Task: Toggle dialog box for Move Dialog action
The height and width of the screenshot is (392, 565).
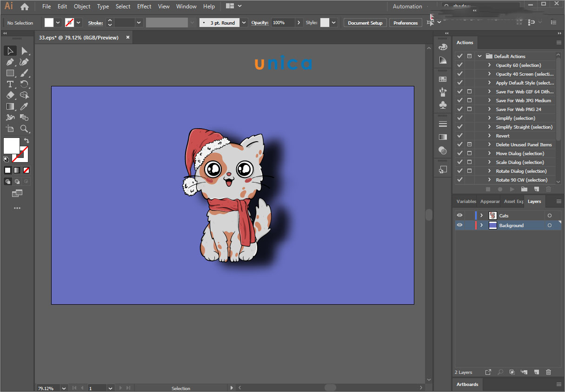Action: [469, 153]
